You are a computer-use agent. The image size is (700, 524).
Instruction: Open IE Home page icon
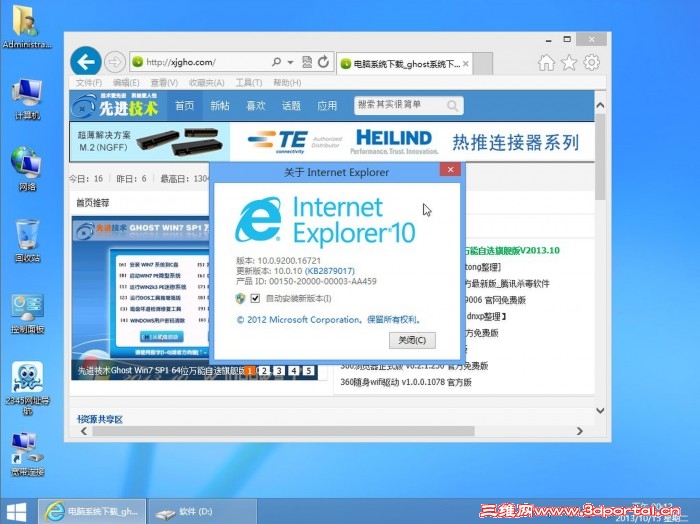(x=546, y=62)
